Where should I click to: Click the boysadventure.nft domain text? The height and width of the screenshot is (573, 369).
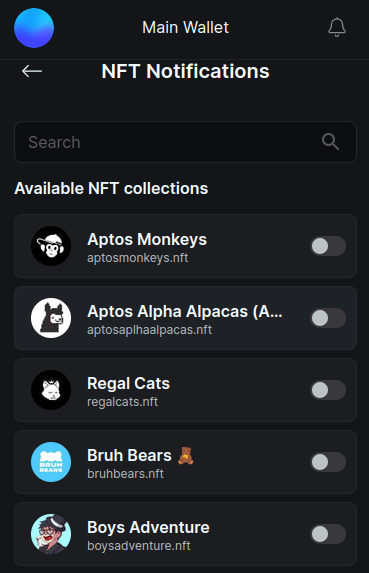pyautogui.click(x=138, y=546)
